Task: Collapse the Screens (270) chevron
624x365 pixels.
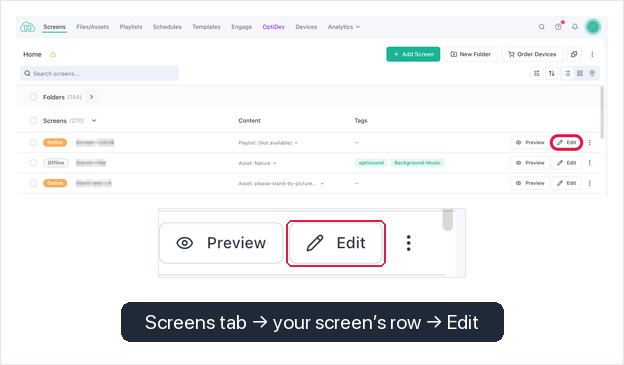Action: 94,120
